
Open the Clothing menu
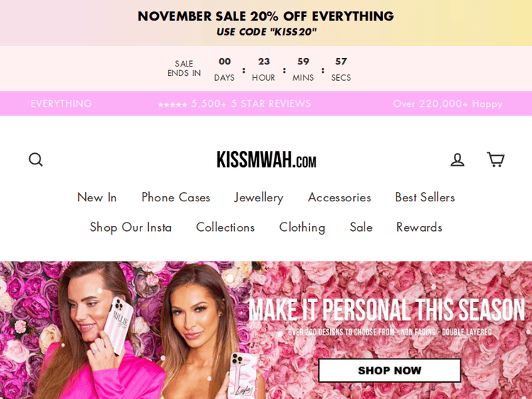[x=302, y=227]
